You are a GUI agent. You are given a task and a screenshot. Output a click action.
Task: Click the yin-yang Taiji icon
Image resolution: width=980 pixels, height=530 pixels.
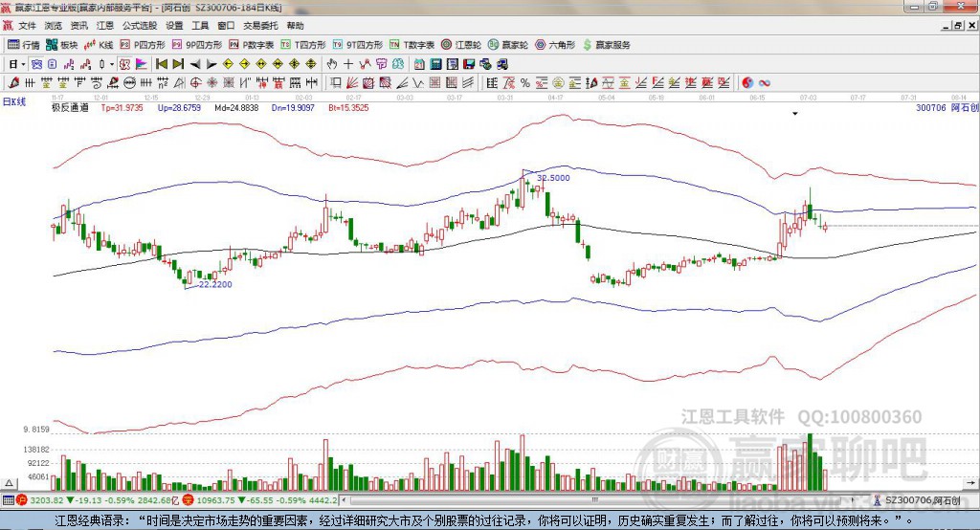tap(747, 82)
